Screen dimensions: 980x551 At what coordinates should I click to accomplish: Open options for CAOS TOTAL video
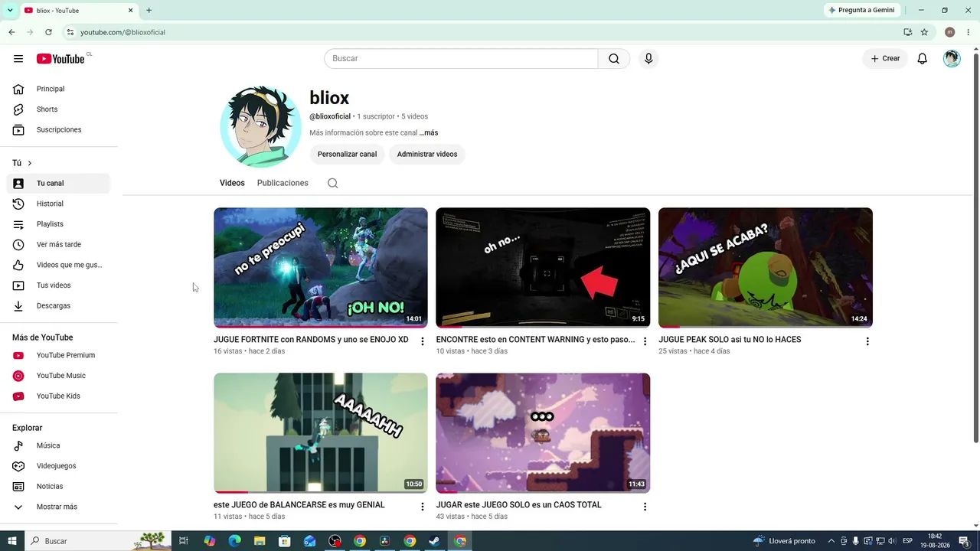click(x=645, y=507)
